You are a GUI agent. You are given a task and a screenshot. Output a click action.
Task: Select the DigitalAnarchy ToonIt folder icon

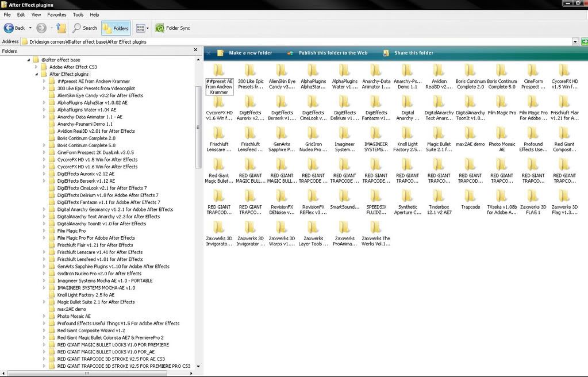[x=470, y=102]
